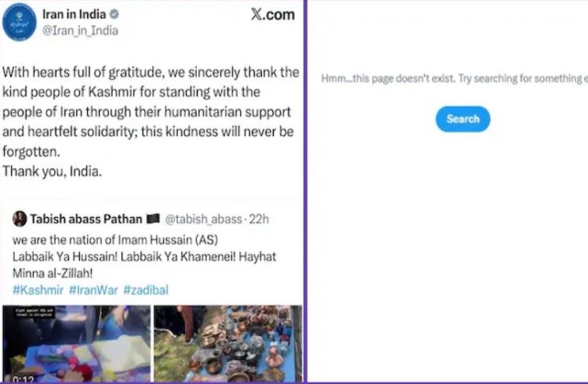Click Tabish abass Pathan's profile picture

coord(20,219)
